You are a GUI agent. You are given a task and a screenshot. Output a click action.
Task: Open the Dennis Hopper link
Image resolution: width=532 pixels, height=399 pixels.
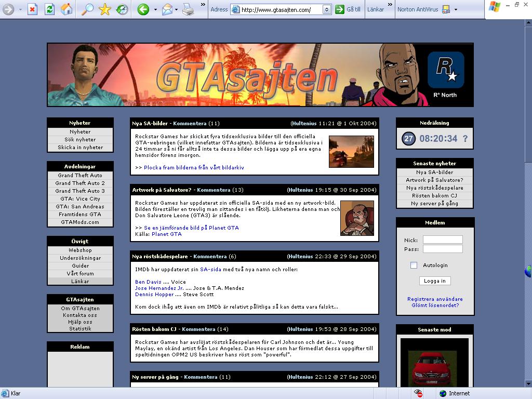point(154,294)
